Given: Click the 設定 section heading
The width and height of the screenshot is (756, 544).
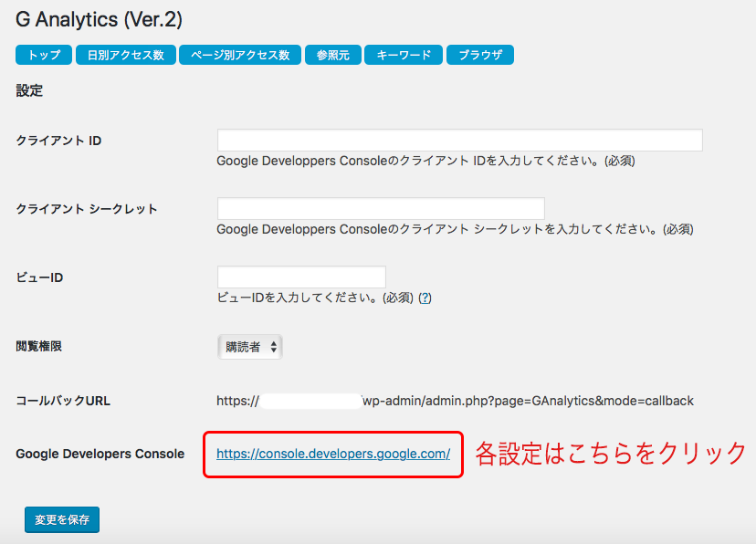Looking at the screenshot, I should pyautogui.click(x=29, y=90).
